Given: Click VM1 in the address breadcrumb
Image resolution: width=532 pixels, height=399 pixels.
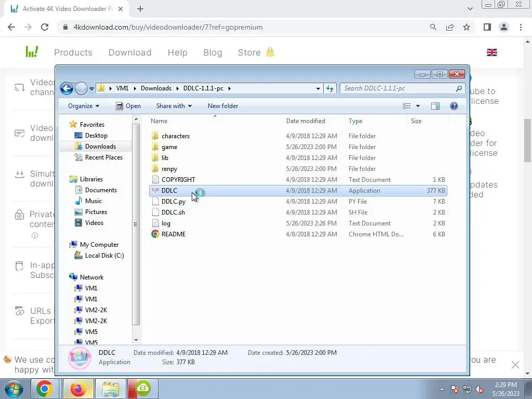Looking at the screenshot, I should pyautogui.click(x=122, y=88).
